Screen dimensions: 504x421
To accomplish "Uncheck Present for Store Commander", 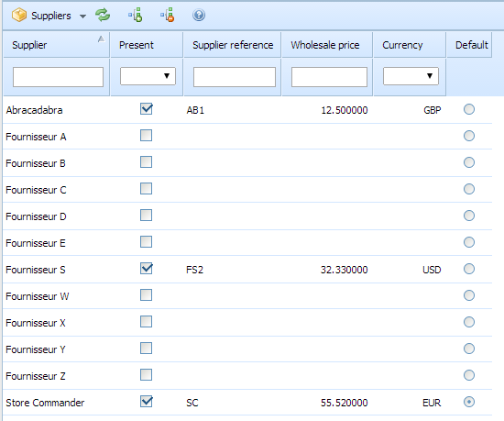I will (x=147, y=402).
